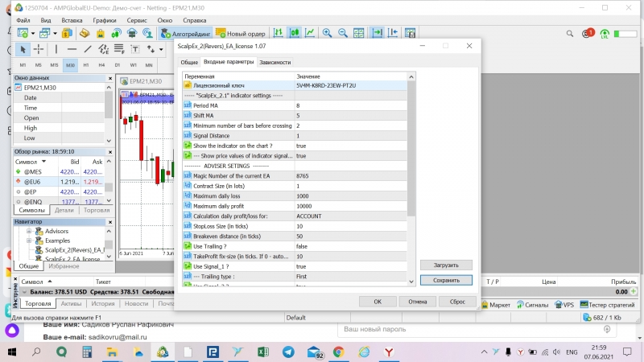Tile chart windows as grid
The width and height of the screenshot is (644, 362).
(x=358, y=33)
